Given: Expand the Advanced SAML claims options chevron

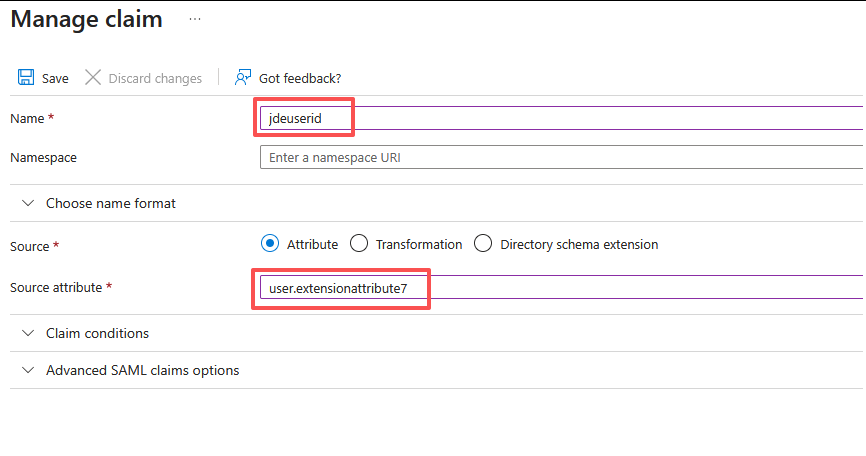Looking at the screenshot, I should (x=28, y=370).
